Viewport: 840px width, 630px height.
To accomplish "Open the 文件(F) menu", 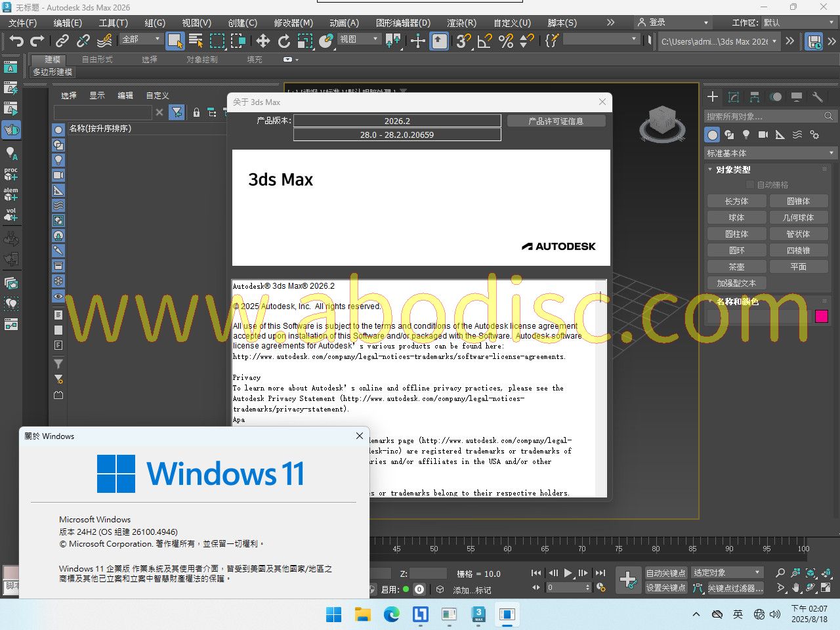I will [x=22, y=23].
